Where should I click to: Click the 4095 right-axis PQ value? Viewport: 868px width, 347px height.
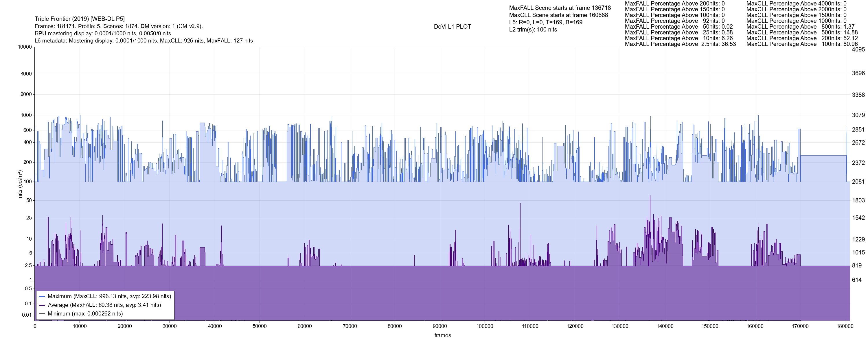(858, 49)
